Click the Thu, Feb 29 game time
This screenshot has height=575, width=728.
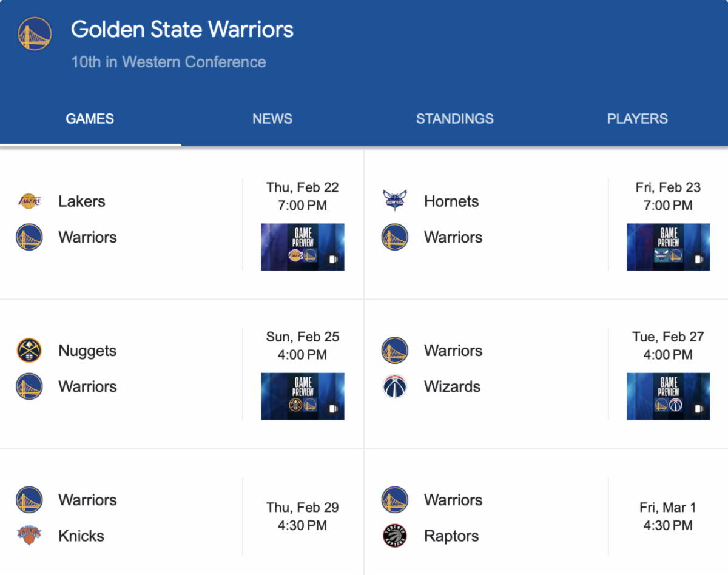(x=302, y=516)
